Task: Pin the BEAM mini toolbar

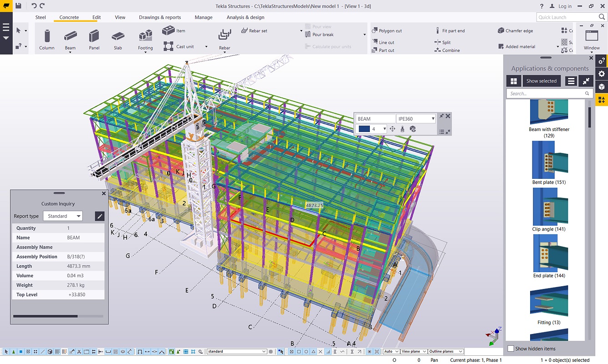Action: (441, 116)
